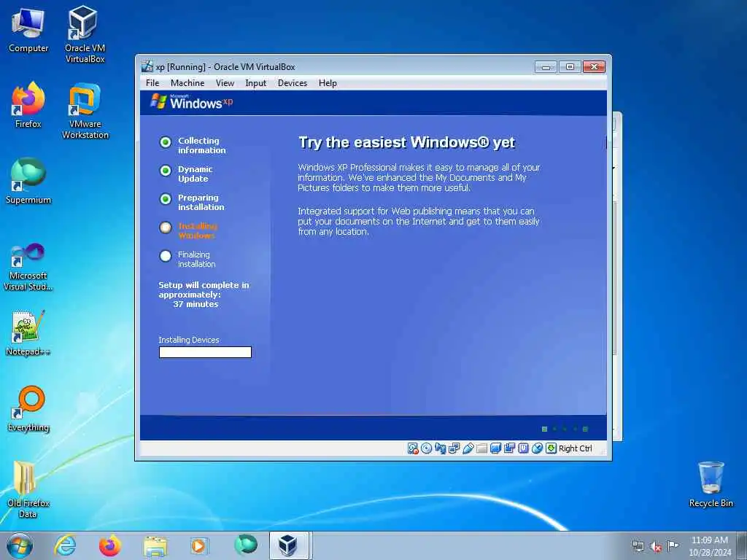Click the shared folders indicator icon
Image resolution: width=747 pixels, height=560 pixels.
pyautogui.click(x=481, y=448)
